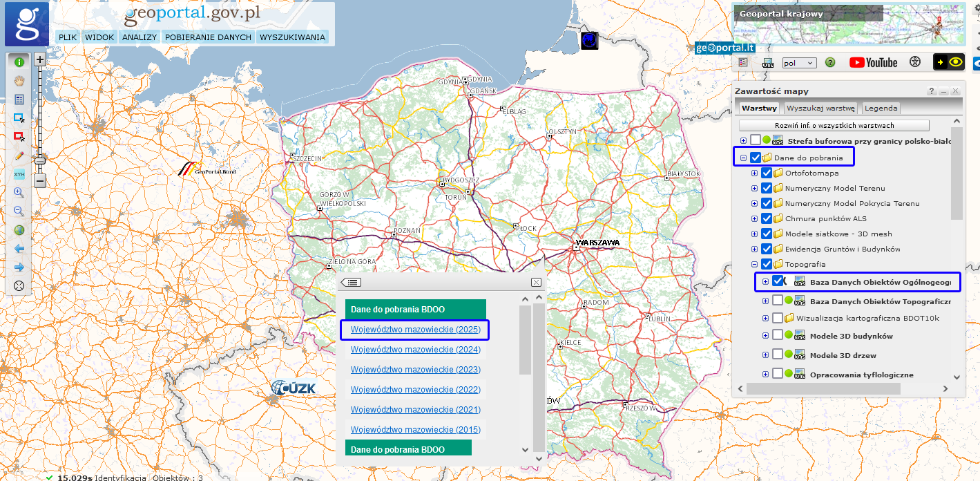Check the Strefa buforowa layer checkbox
The width and height of the screenshot is (980, 481).
pyautogui.click(x=755, y=140)
